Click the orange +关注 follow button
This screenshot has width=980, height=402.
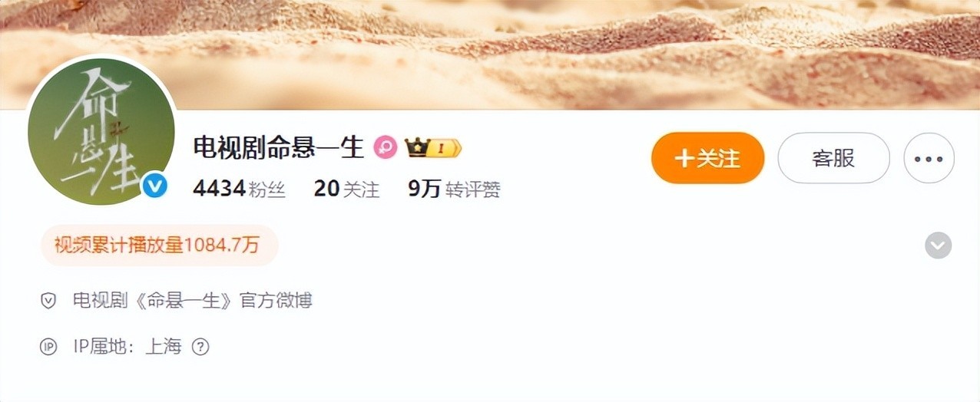click(x=707, y=158)
